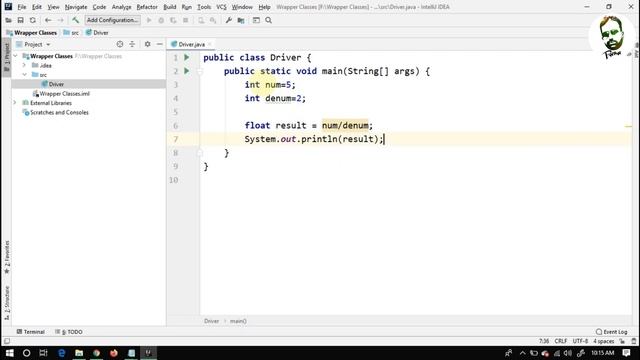Click the main() breadcrumb below editor
Screen dimensions: 640x360
click(x=238, y=321)
